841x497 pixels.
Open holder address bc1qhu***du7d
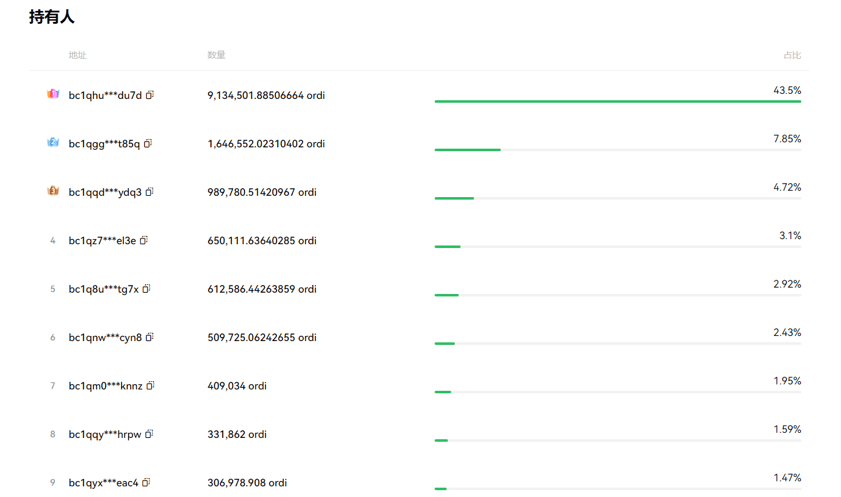105,96
